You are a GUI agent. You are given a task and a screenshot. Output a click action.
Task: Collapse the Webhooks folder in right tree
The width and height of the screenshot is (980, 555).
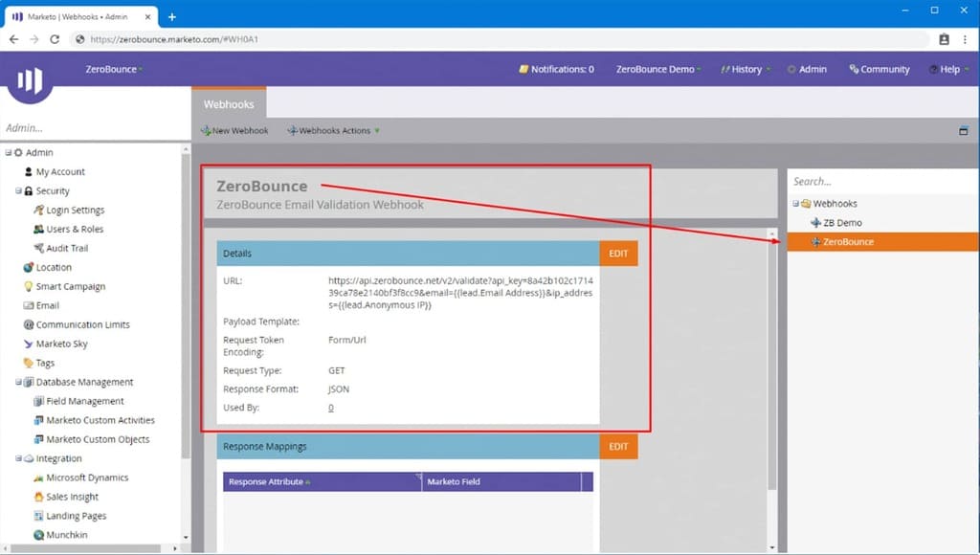(795, 204)
